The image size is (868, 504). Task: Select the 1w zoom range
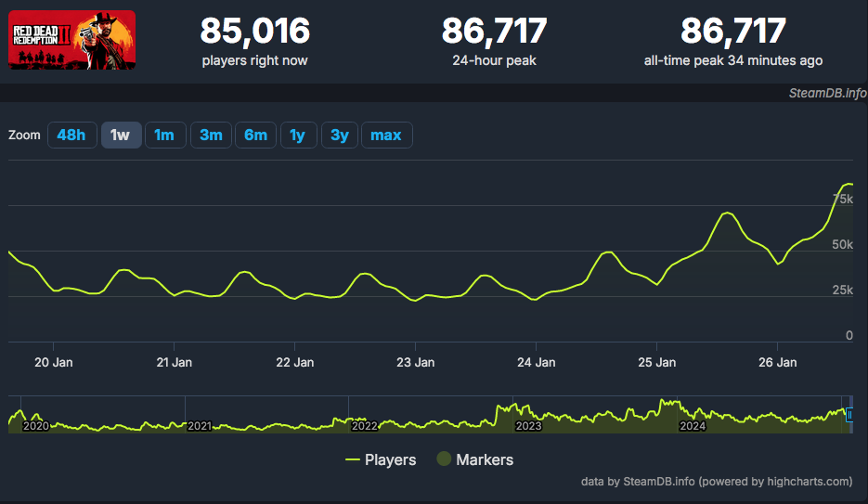pos(121,135)
